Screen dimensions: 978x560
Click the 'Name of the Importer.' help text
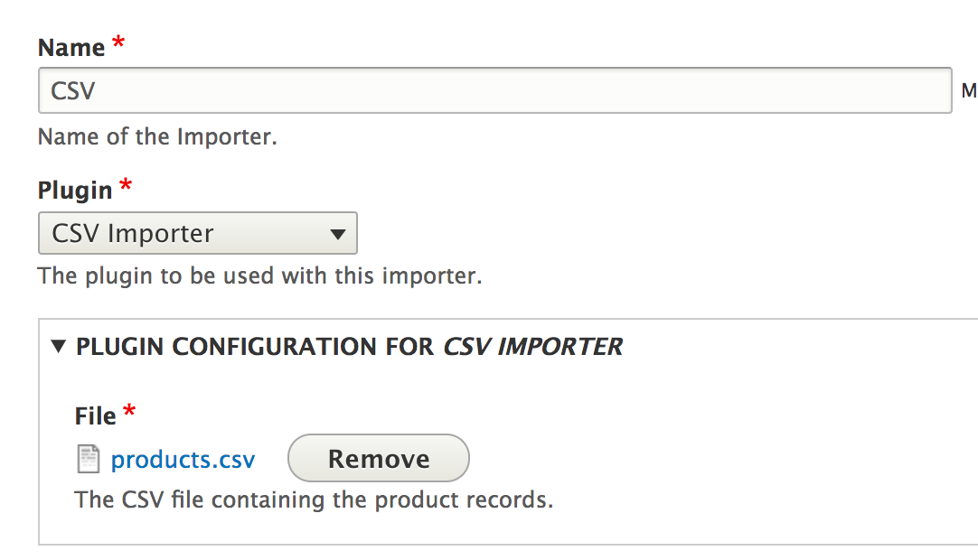(157, 137)
